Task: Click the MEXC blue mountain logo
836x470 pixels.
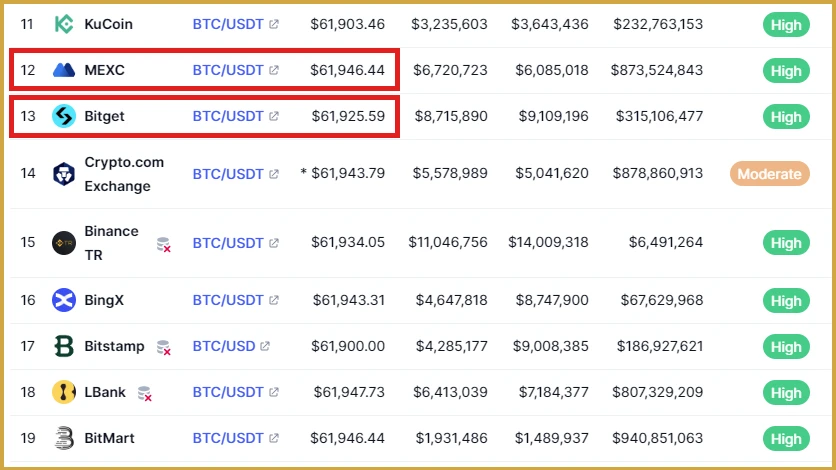Action: point(64,70)
